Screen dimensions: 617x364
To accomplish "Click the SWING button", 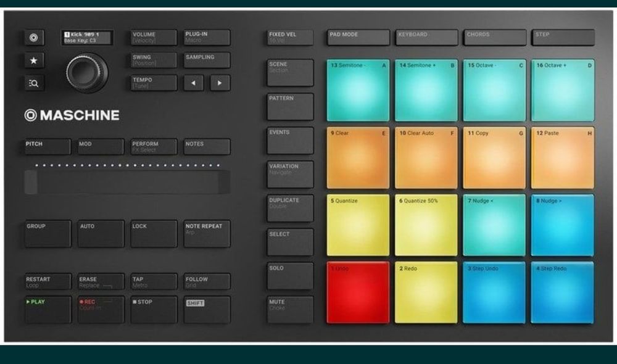I will (x=154, y=60).
